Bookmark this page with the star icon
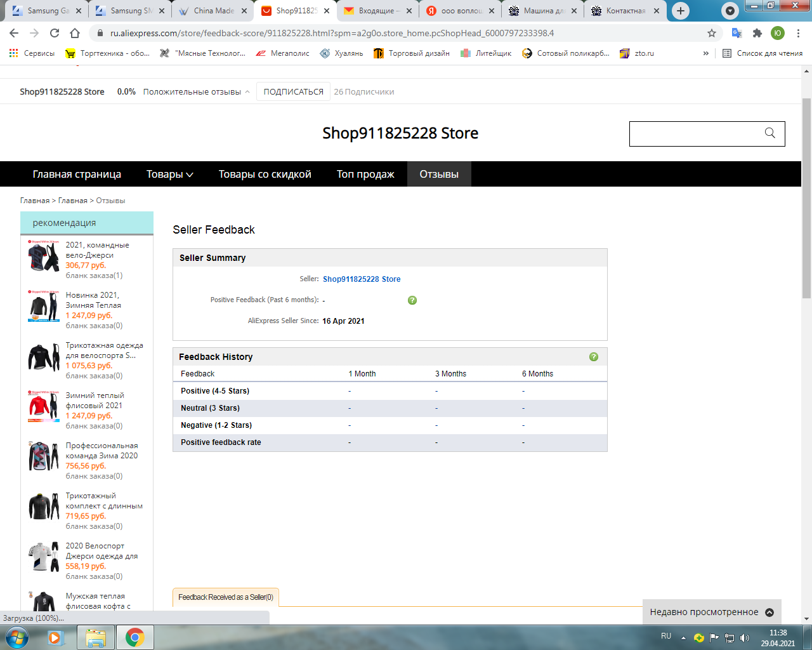812x650 pixels. click(x=712, y=33)
